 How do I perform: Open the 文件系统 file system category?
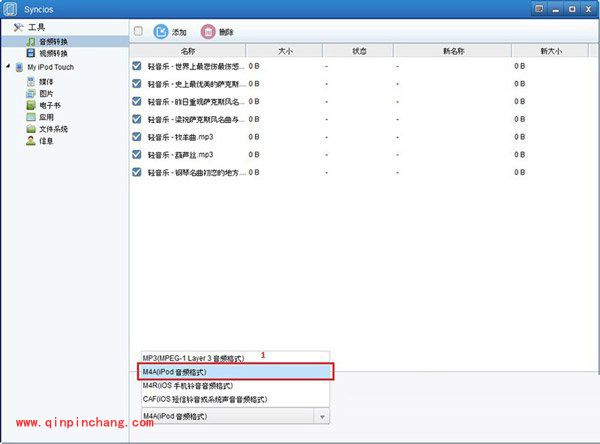click(x=53, y=129)
